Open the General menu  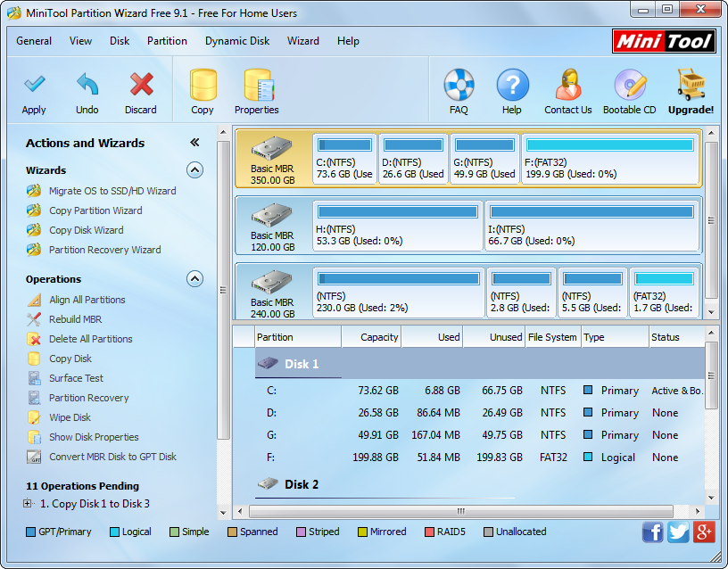click(34, 41)
